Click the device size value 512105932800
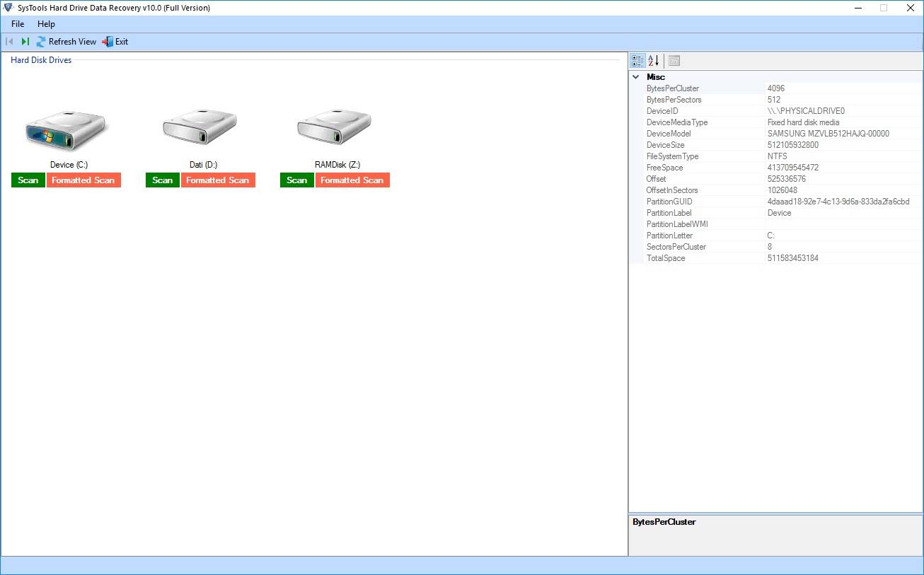924x575 pixels. click(x=793, y=145)
